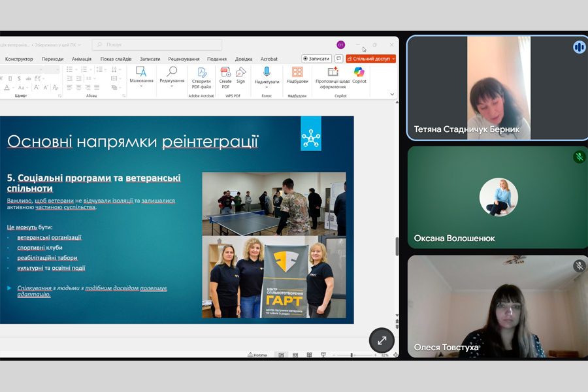Zoom in with plus button
Image resolution: width=588 pixels, height=392 pixels.
click(x=375, y=355)
